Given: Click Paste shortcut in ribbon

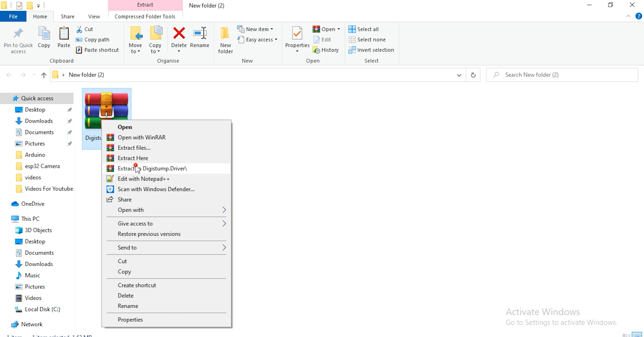Looking at the screenshot, I should (x=97, y=50).
